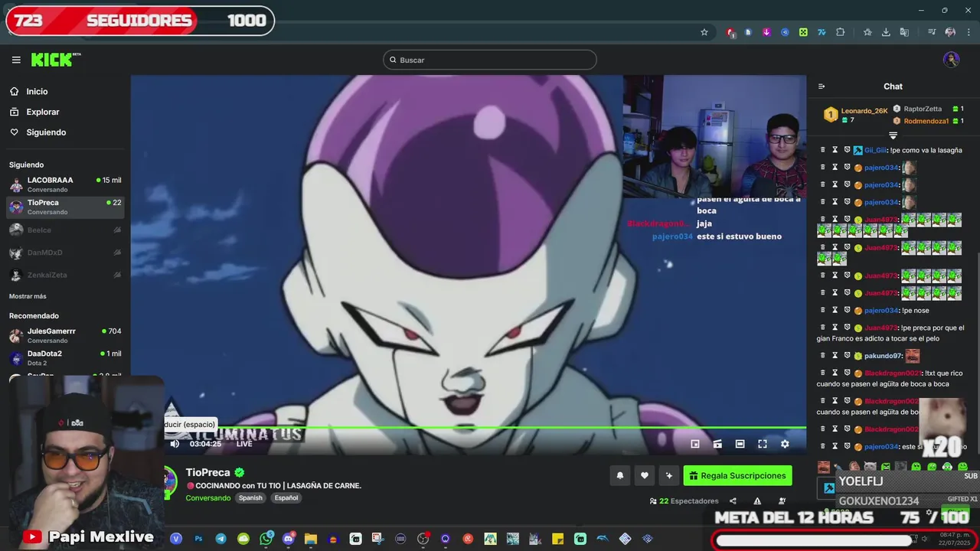This screenshot has width=980, height=551.
Task: Enable picture-in-picture mini player
Action: coord(695,444)
